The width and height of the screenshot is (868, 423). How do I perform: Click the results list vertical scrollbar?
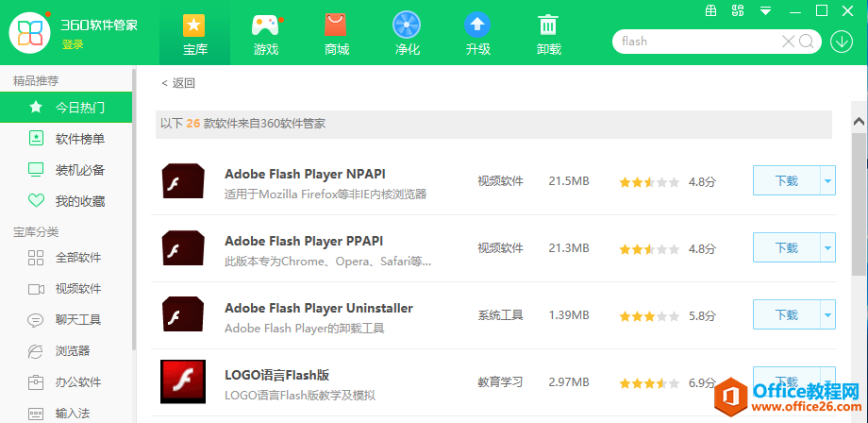coord(860,204)
